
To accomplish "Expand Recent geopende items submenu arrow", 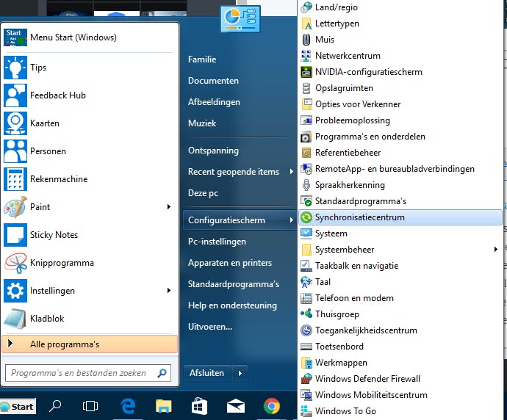I will [x=291, y=172].
